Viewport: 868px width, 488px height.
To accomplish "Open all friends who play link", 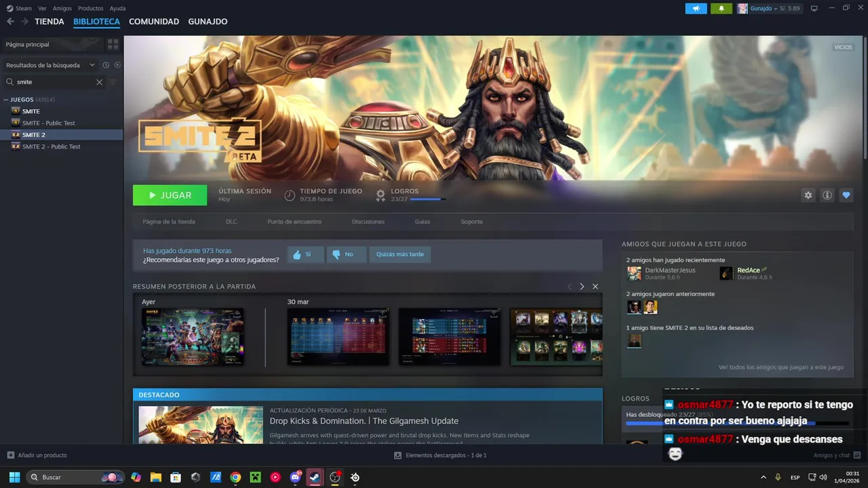I will point(781,367).
